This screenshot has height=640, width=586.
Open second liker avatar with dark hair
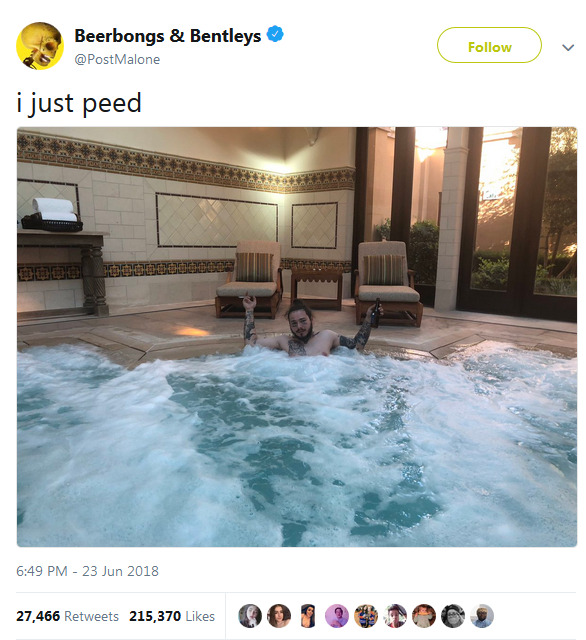coord(279,616)
